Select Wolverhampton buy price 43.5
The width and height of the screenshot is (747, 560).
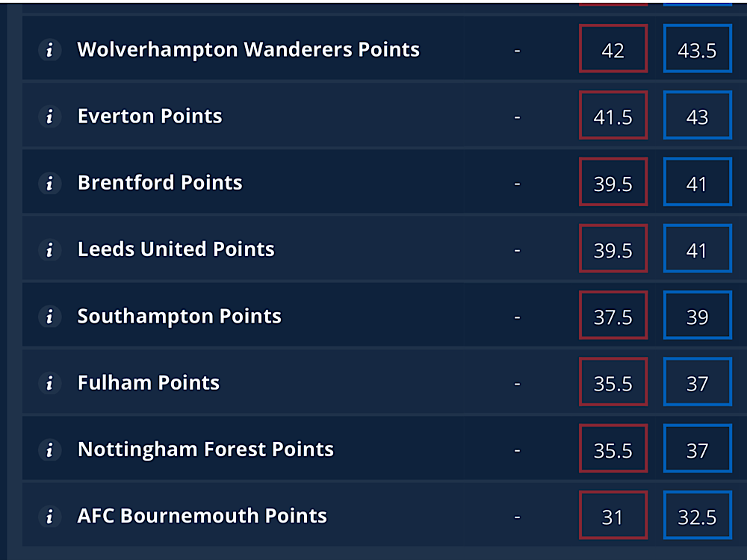[698, 49]
